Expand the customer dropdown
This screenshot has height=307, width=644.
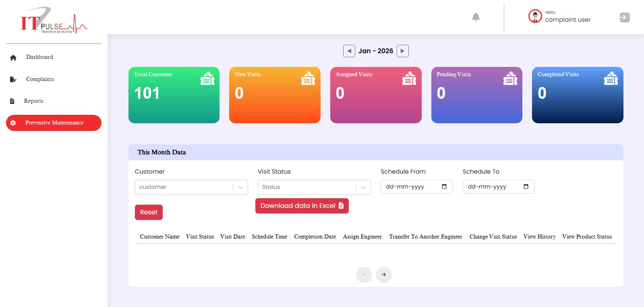(240, 187)
